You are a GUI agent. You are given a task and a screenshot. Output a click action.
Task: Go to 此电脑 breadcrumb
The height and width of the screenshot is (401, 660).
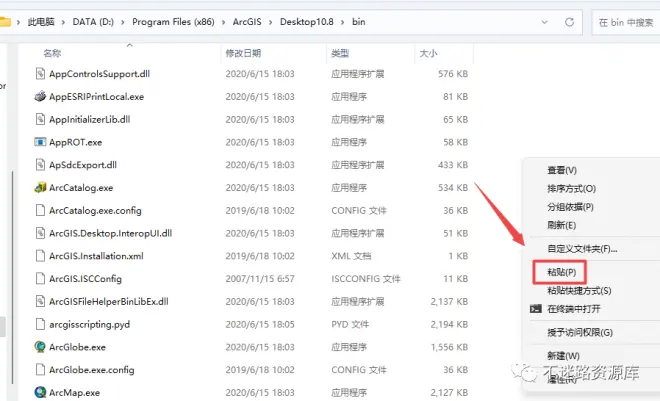[41, 22]
